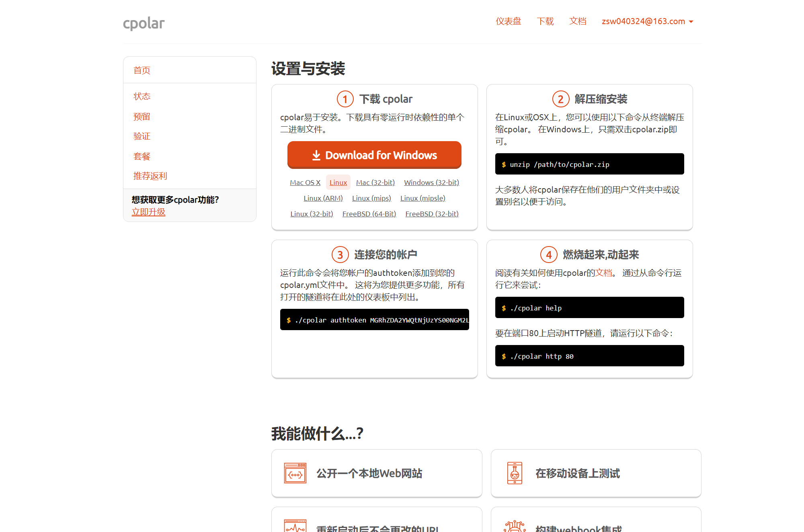Click the 设置与安装 heading
The width and height of the screenshot is (804, 532).
308,69
